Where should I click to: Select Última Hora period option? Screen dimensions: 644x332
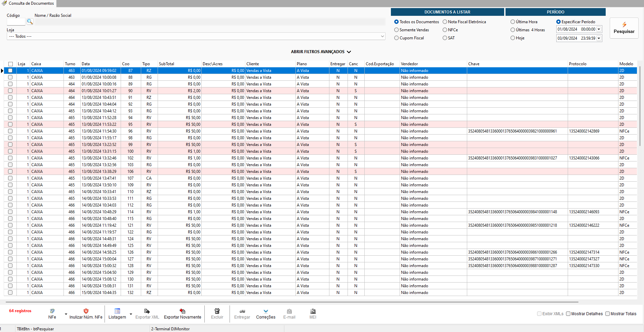[513, 22]
